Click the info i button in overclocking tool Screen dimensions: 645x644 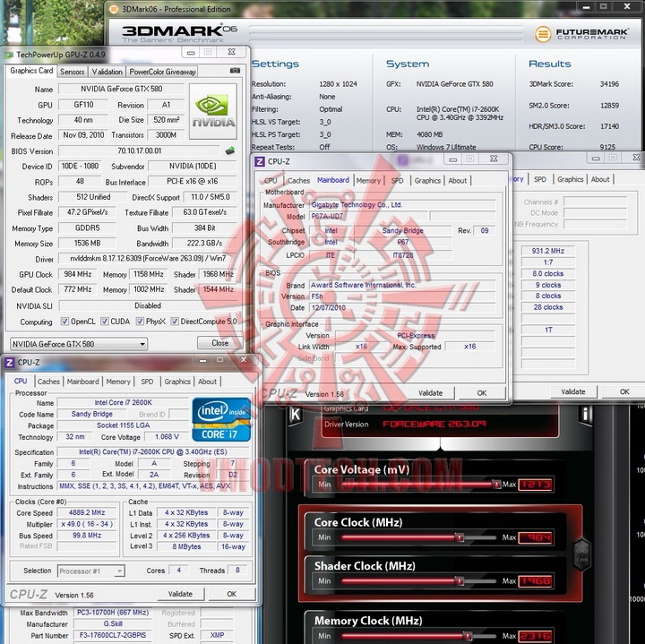click(x=585, y=414)
